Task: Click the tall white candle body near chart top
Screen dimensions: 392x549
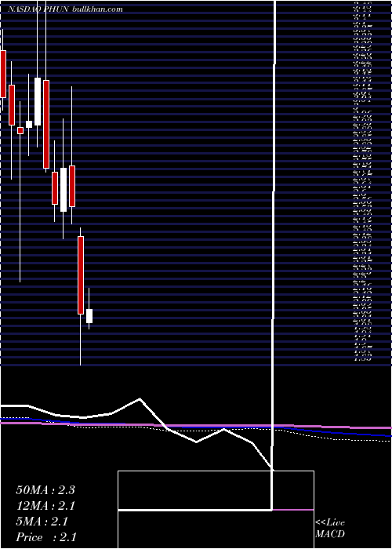Action: (x=38, y=101)
